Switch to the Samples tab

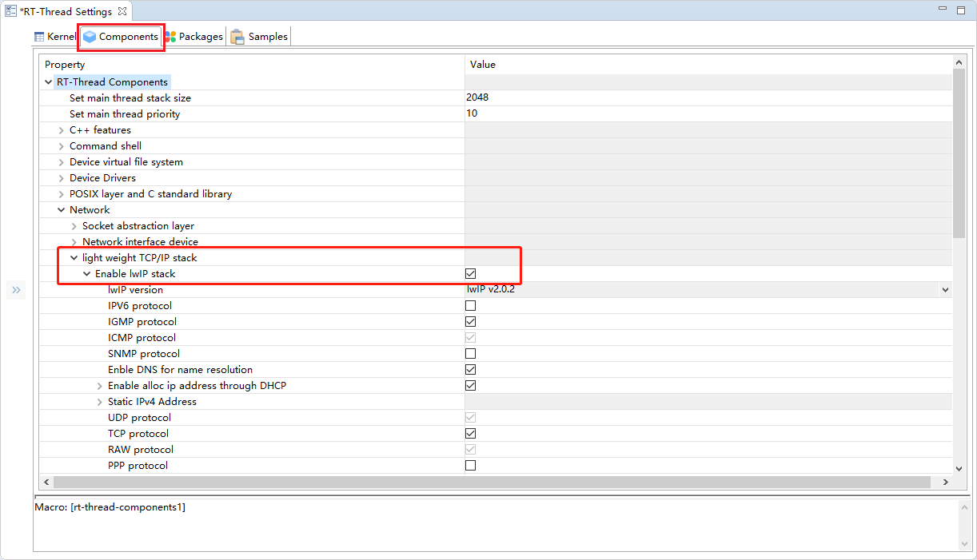click(x=260, y=37)
